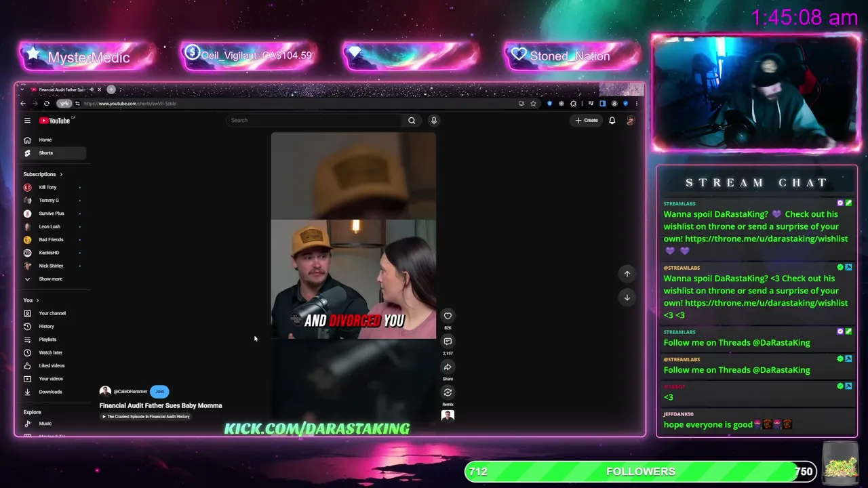Click the Shorts video player
The height and width of the screenshot is (488, 868).
(x=353, y=278)
